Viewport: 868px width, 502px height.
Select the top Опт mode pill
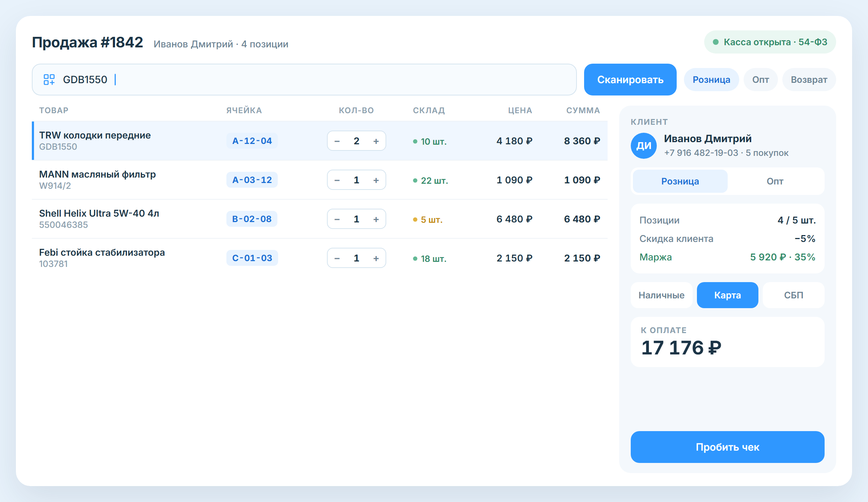761,80
